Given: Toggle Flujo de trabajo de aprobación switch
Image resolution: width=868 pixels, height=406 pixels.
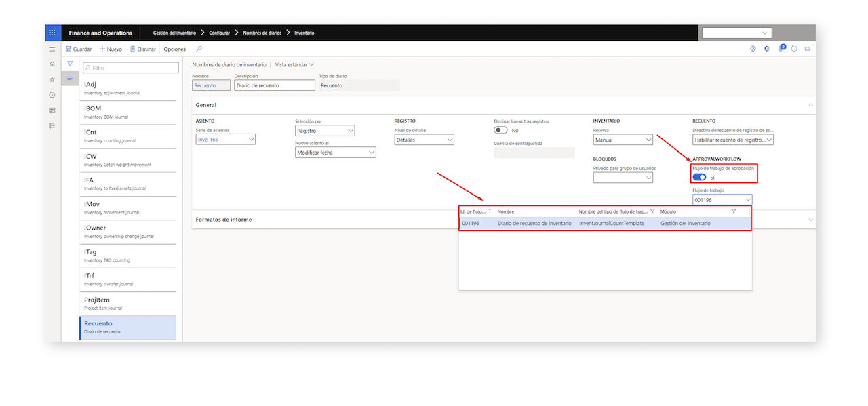Looking at the screenshot, I should pyautogui.click(x=699, y=177).
